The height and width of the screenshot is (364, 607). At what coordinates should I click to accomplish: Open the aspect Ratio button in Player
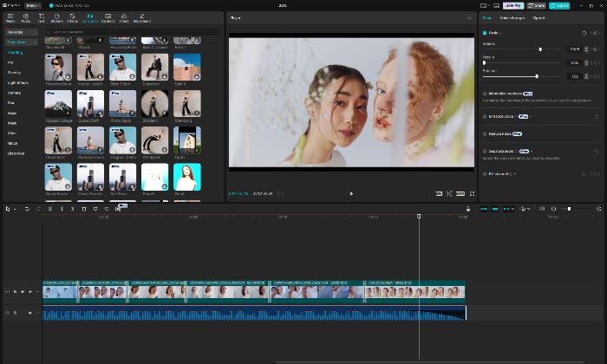460,193
